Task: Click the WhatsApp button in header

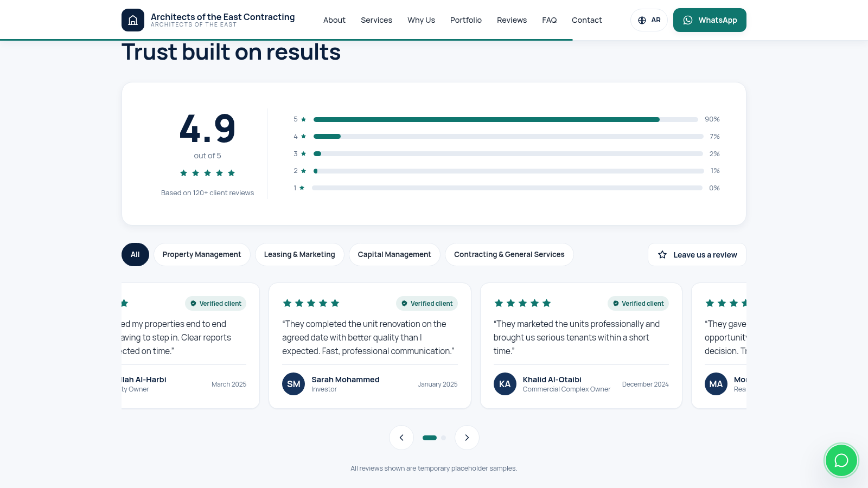Action: [710, 20]
